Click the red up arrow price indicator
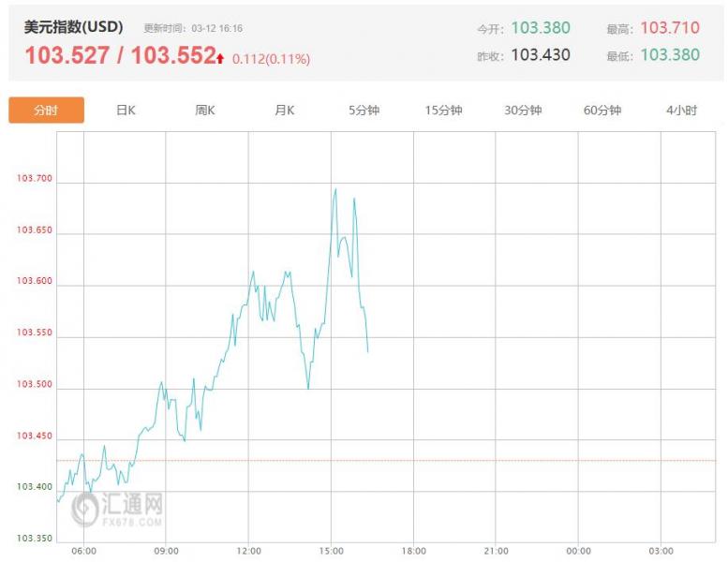728x562 pixels. [x=220, y=58]
